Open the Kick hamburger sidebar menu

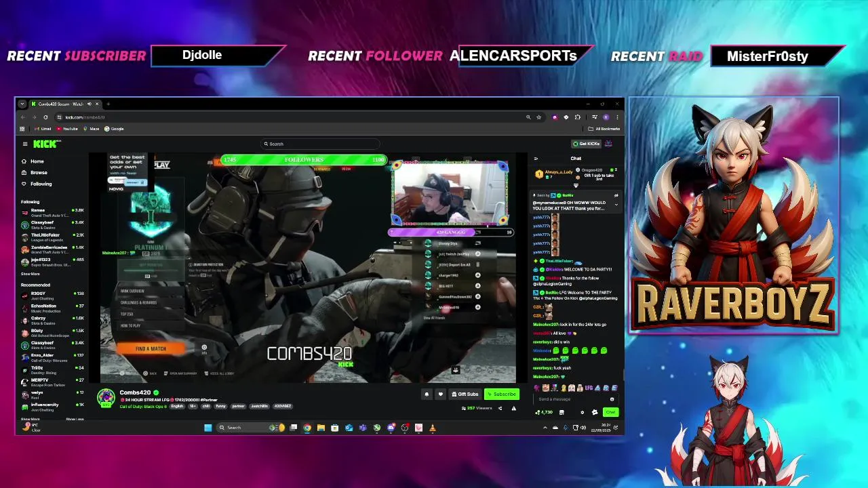click(25, 144)
